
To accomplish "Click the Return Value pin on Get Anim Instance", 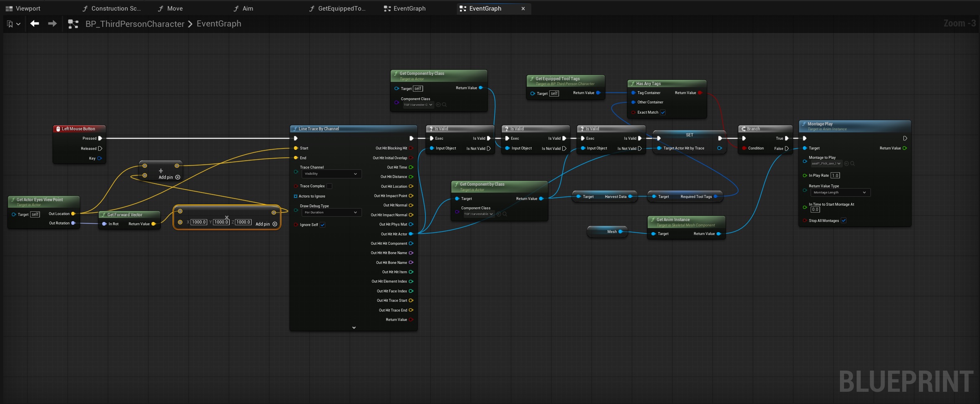I will [x=719, y=234].
